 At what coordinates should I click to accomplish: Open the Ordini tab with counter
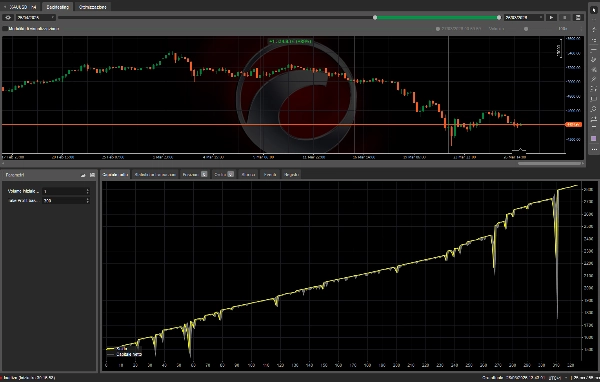pyautogui.click(x=224, y=175)
